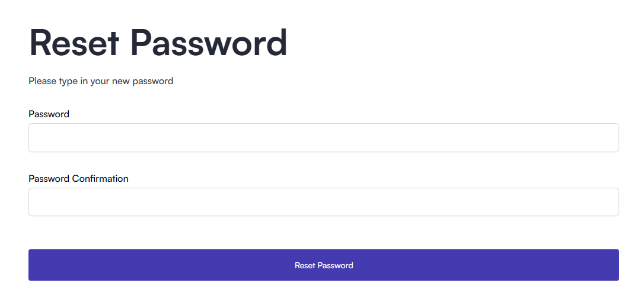Click the word "Password" in the page title
Image resolution: width=644 pixels, height=302 pixels.
[209, 43]
